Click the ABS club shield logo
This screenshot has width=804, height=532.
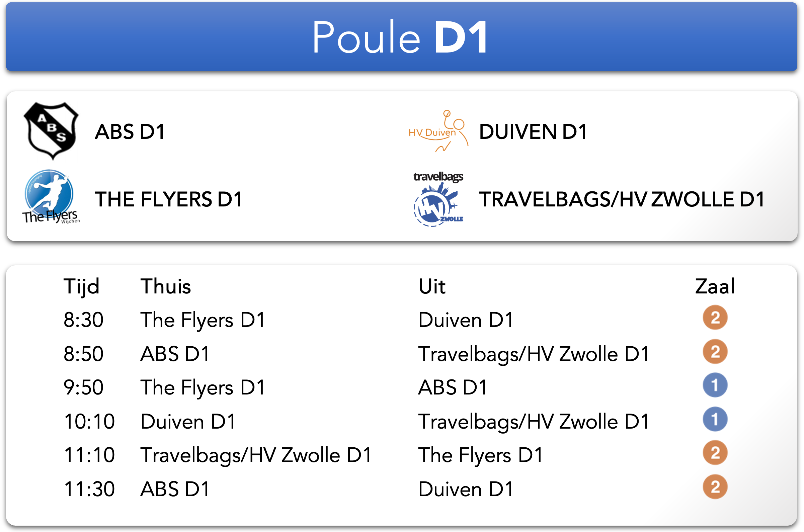click(51, 131)
